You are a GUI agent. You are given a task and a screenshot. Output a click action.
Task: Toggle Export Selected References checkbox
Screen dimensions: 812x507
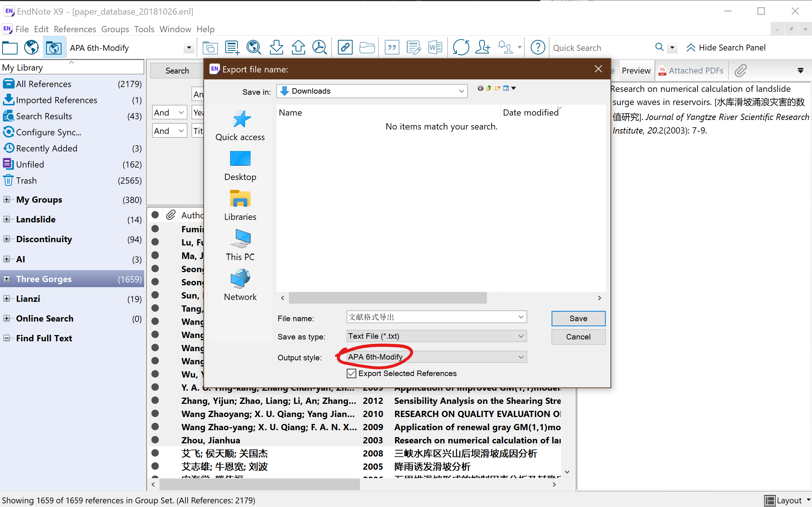(352, 373)
